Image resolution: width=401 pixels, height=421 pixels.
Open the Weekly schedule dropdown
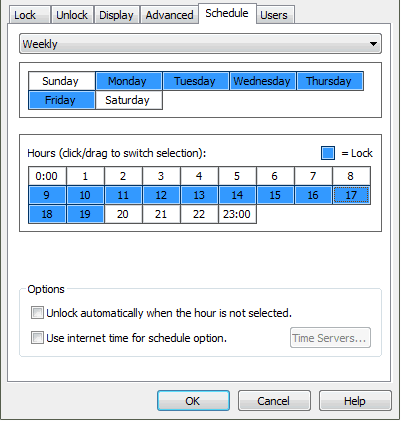tap(200, 44)
